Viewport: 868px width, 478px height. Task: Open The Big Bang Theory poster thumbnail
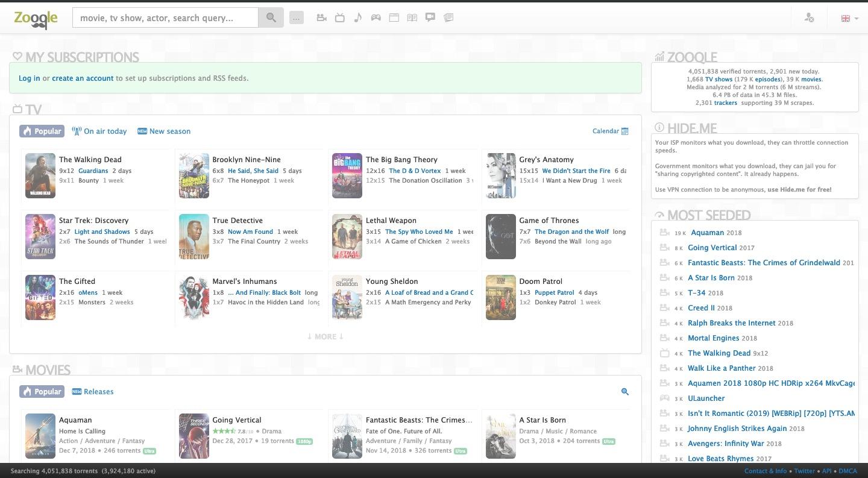347,175
